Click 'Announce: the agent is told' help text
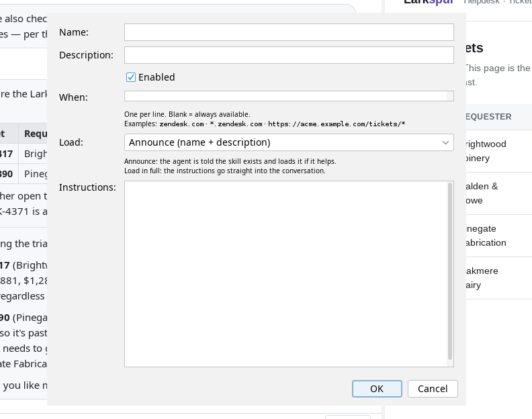 (x=230, y=162)
